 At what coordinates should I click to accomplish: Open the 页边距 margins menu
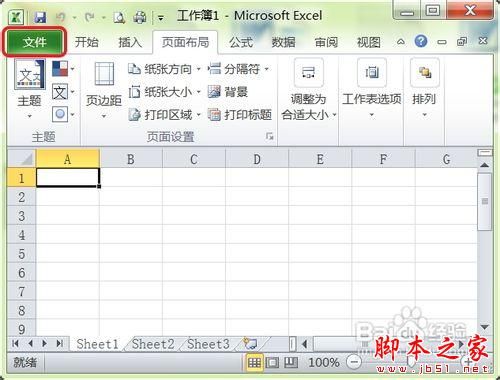104,89
